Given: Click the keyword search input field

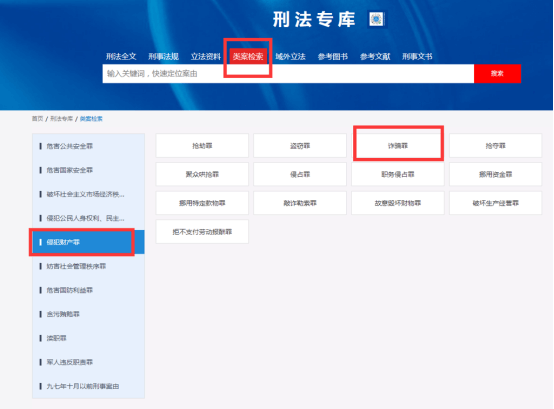Looking at the screenshot, I should [288, 73].
